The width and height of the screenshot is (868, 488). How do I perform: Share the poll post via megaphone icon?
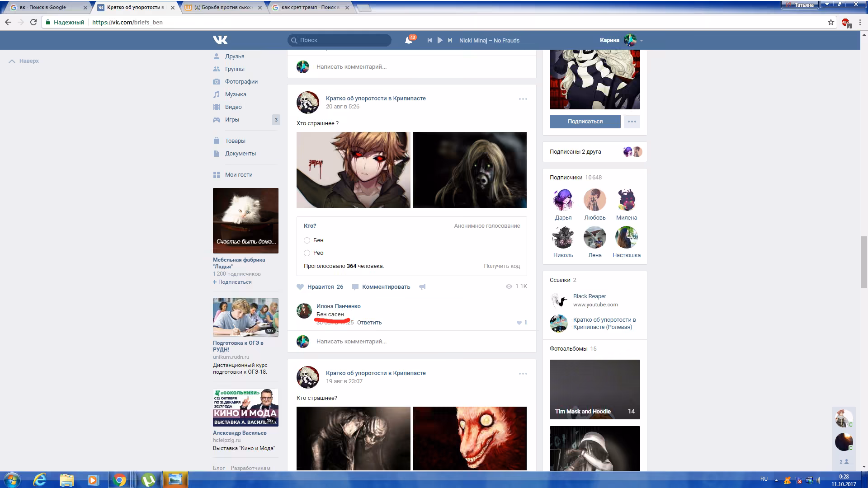[422, 287]
